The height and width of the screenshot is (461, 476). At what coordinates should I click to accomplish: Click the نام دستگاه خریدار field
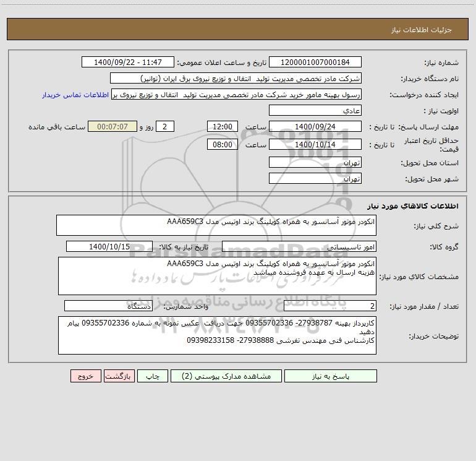tap(236, 79)
